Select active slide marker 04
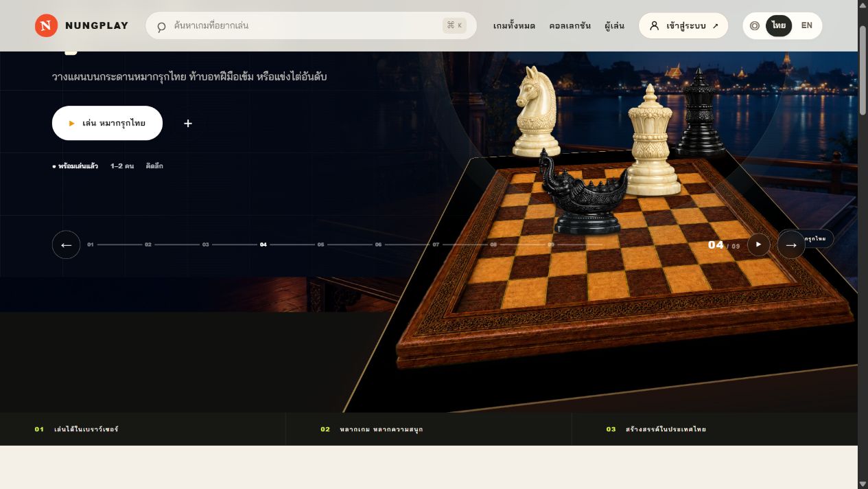Screen dimensions: 868x489 (263, 244)
